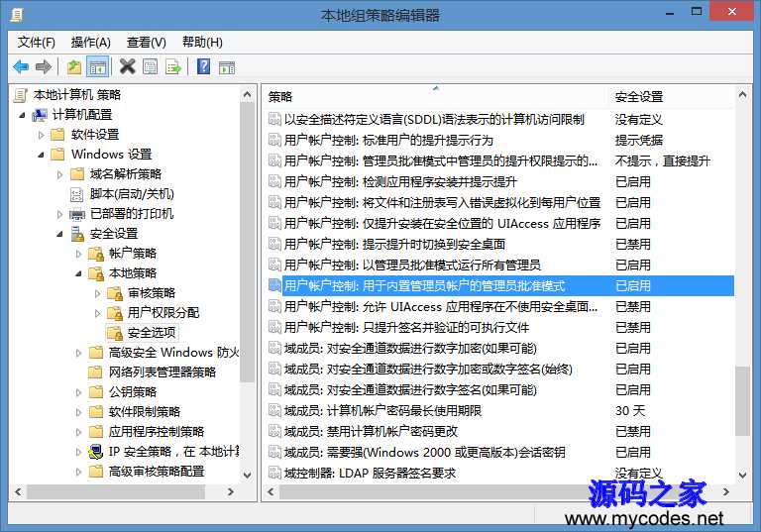Screen dimensions: 761x532
Task: Click the IP 安全策略 network icon
Action: (96, 452)
